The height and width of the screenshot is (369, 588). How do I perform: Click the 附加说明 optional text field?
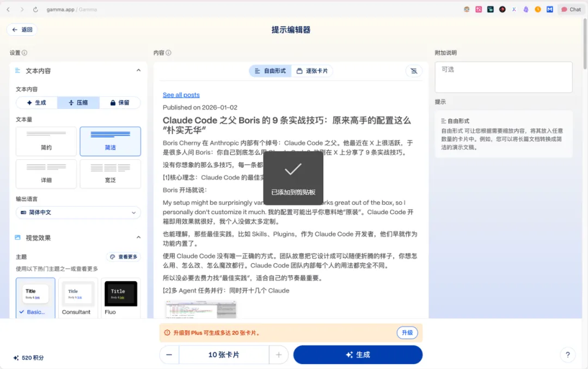click(504, 77)
